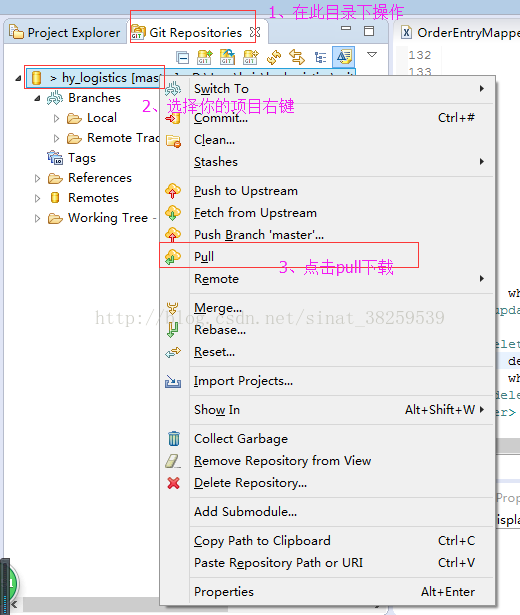
Task: Click the Remove Repository eraser icon
Action: click(x=173, y=461)
